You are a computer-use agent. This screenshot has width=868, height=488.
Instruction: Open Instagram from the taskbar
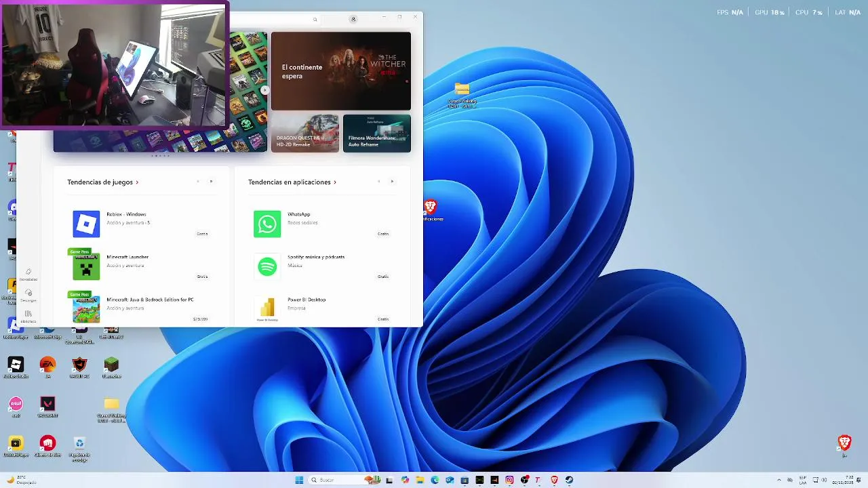(x=509, y=480)
